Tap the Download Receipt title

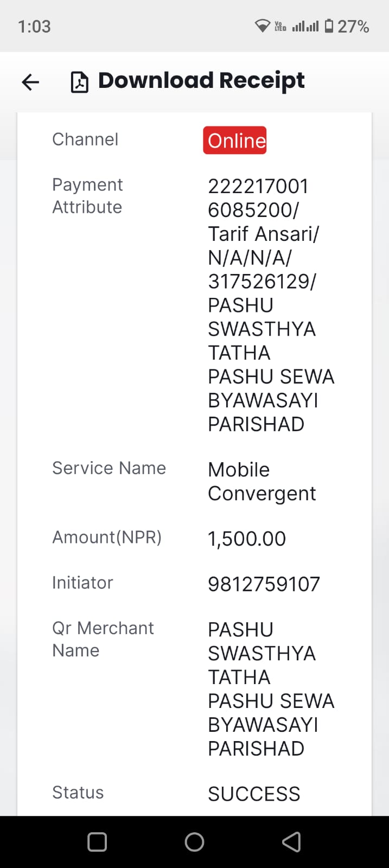tap(201, 80)
